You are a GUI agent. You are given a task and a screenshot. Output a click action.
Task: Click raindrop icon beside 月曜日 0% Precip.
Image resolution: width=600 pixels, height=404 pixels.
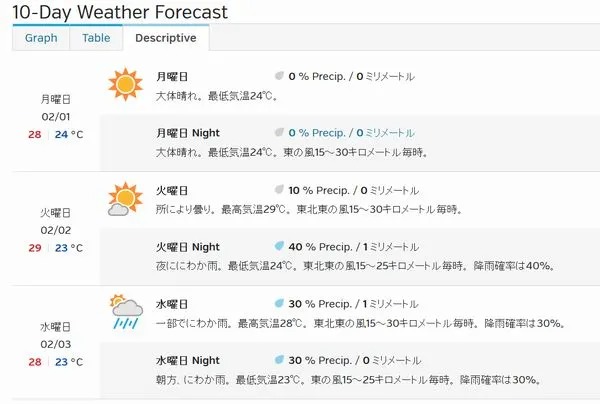(279, 76)
